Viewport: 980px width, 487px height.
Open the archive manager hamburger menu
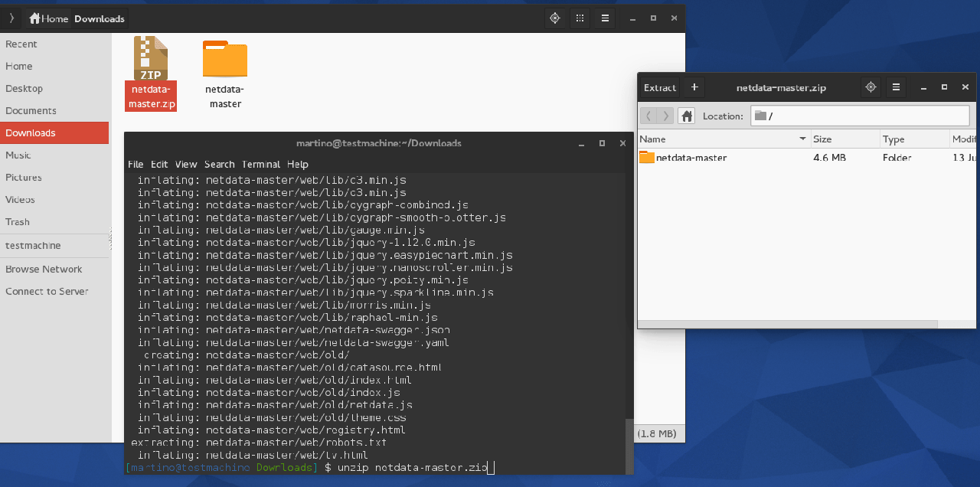point(896,87)
